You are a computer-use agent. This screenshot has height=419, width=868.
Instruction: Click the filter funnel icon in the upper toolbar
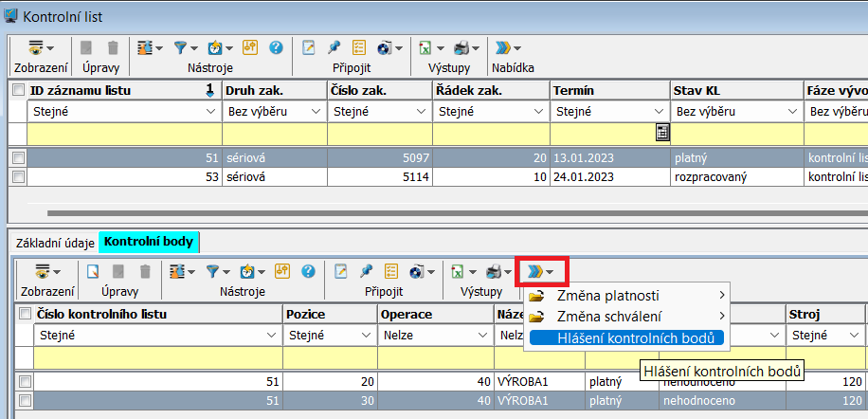coord(179,47)
